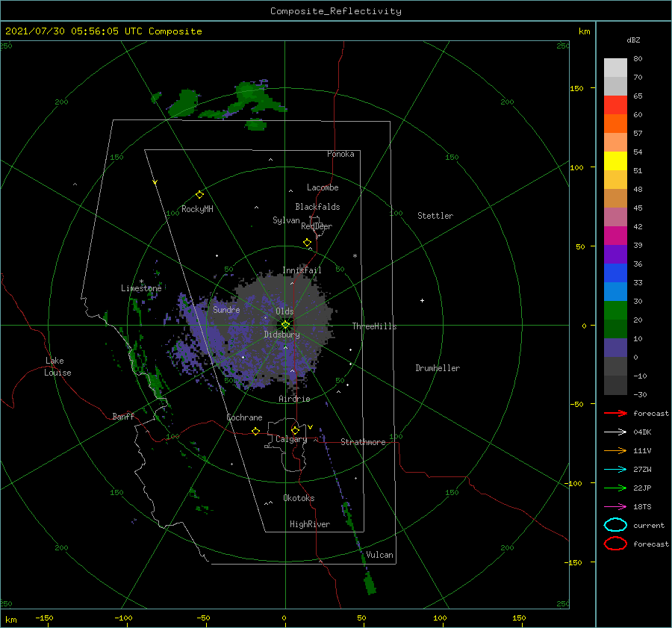Click the red forecast arrow in legend
Screen dimensions: 672x628
pos(615,413)
